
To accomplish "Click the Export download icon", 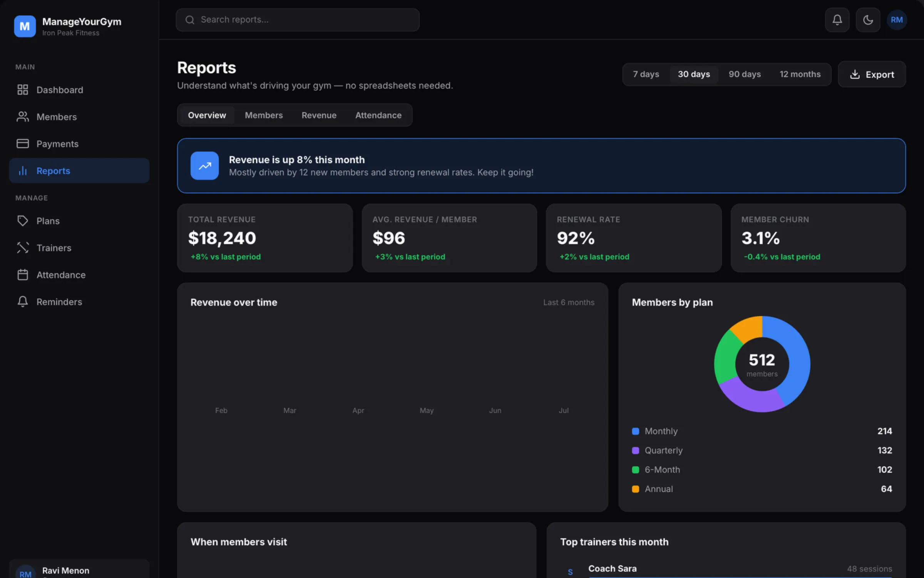I will pos(855,74).
